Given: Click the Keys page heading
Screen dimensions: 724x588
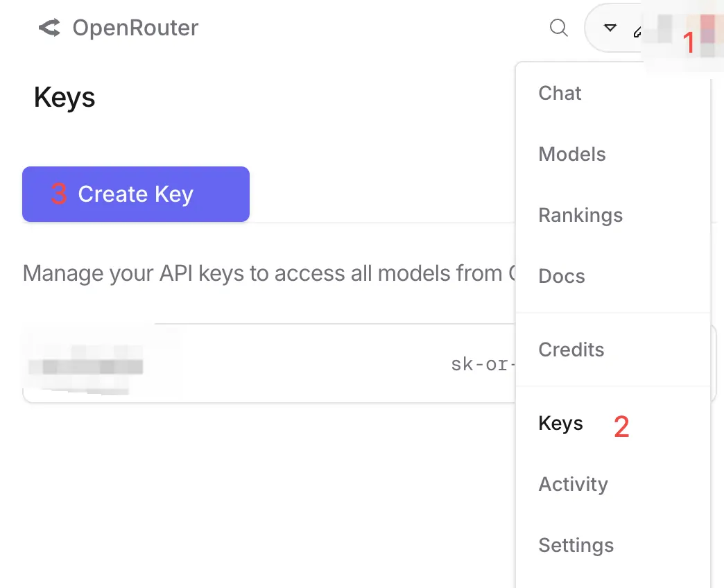Looking at the screenshot, I should pyautogui.click(x=64, y=97).
